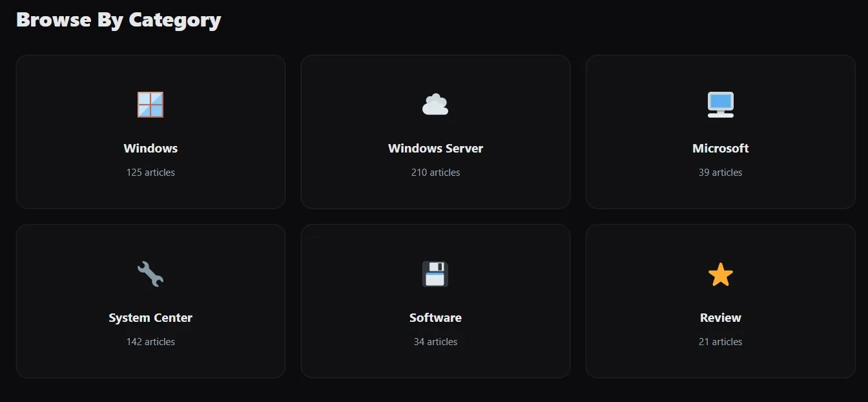The width and height of the screenshot is (868, 402).
Task: Open the Windows Server category title
Action: tap(435, 148)
